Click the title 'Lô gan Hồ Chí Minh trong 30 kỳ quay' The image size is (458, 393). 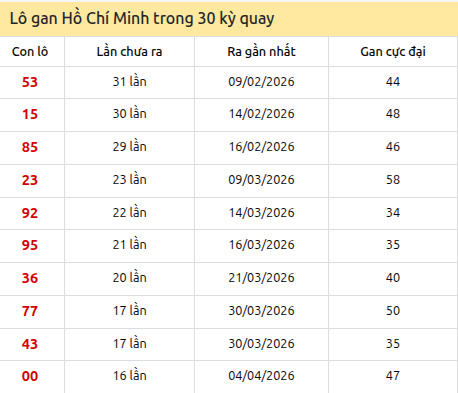coord(142,19)
